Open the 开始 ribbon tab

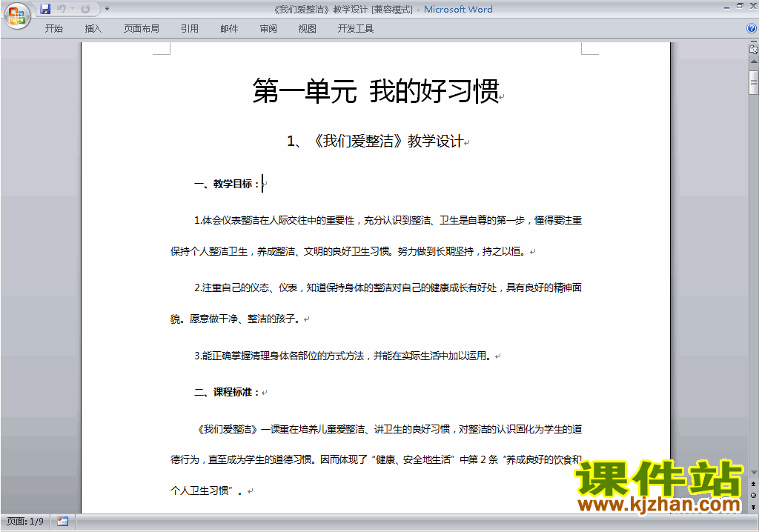pos(53,29)
